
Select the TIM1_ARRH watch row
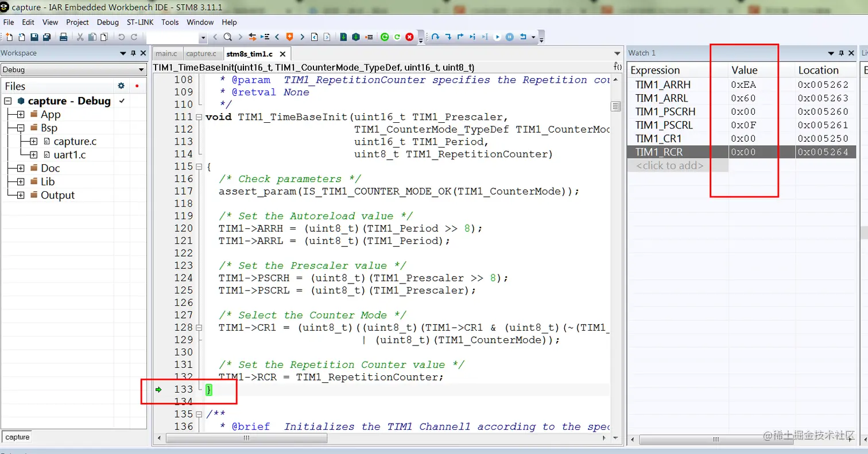pyautogui.click(x=742, y=84)
